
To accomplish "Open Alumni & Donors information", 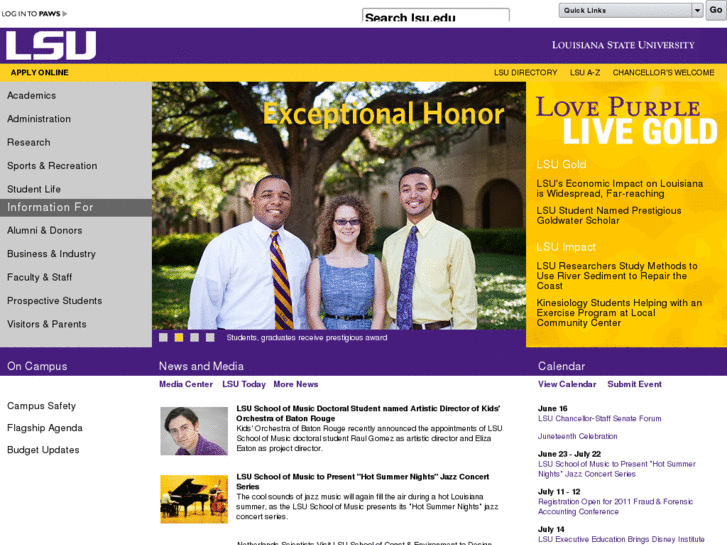I will (45, 231).
